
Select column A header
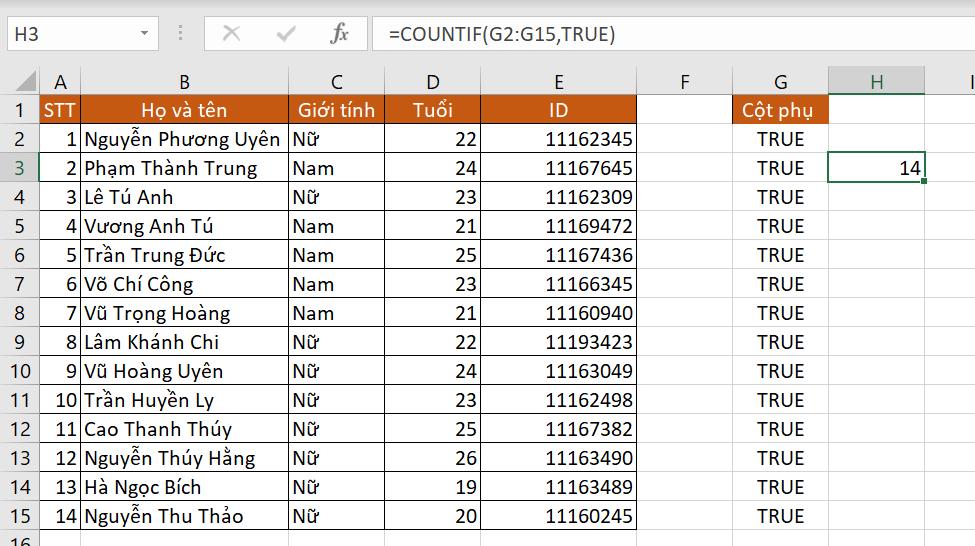[60, 81]
